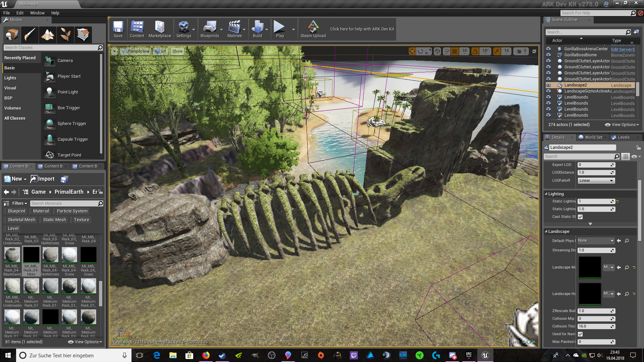The image size is (644, 362).
Task: Open the LODFalloff Linear dropdown
Action: (x=596, y=181)
